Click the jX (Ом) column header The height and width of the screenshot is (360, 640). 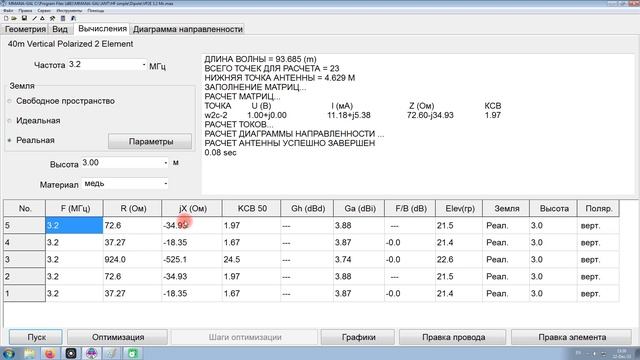(x=191, y=209)
